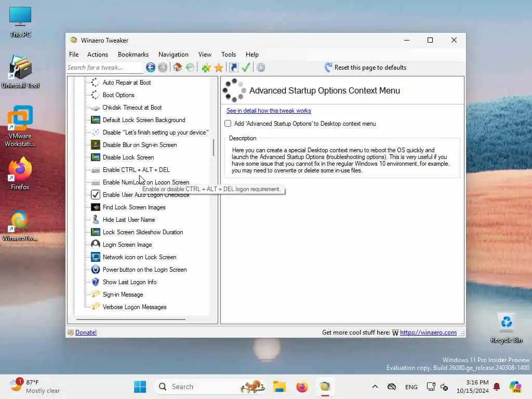Select Find Lock Screen Images

pyautogui.click(x=134, y=207)
